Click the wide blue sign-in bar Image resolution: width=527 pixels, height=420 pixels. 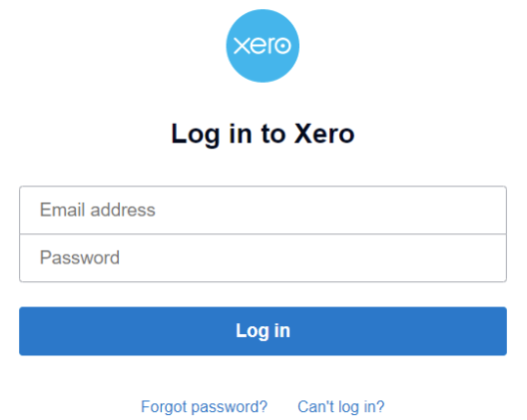[263, 331]
